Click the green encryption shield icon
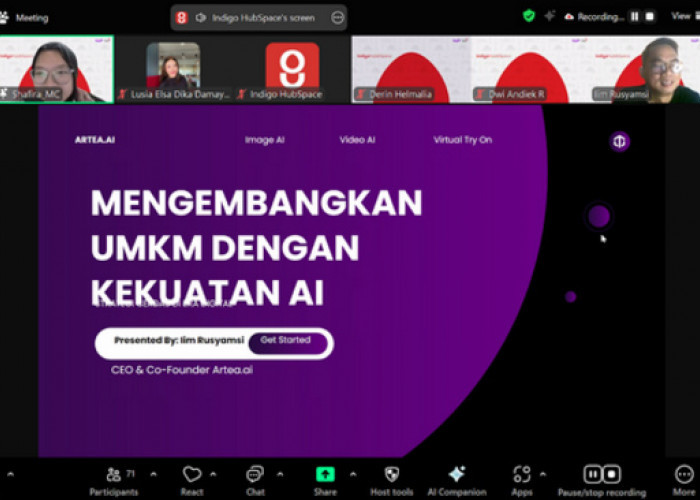Screen dimensions: 700x500 coord(529,17)
